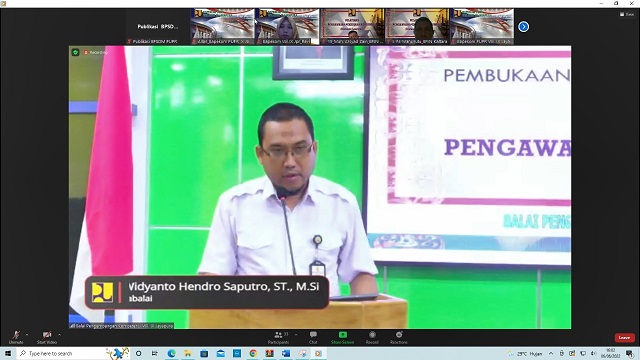640x360 pixels.
Task: Leave the meeting with the red button
Action: click(624, 338)
